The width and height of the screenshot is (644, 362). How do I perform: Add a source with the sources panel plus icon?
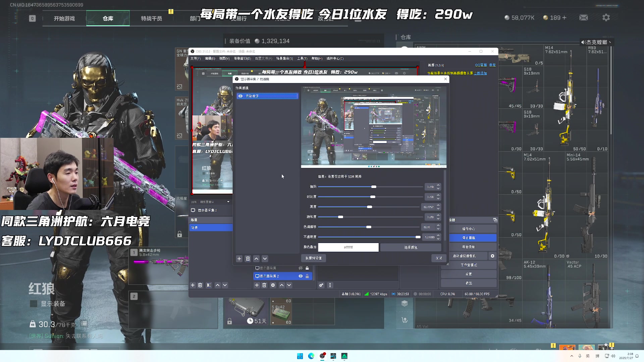(257, 285)
